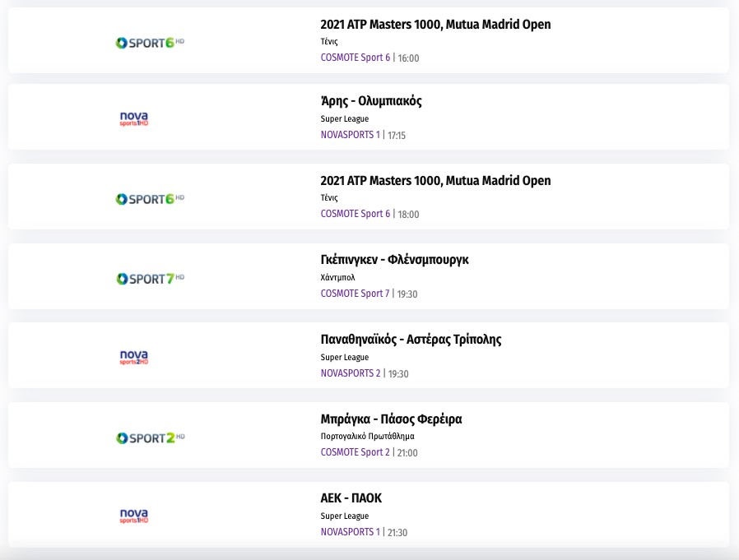This screenshot has height=560, width=739.
Task: Click the Sport 6 HD logo beside the 18:00 Madrid Open
Action: point(149,198)
